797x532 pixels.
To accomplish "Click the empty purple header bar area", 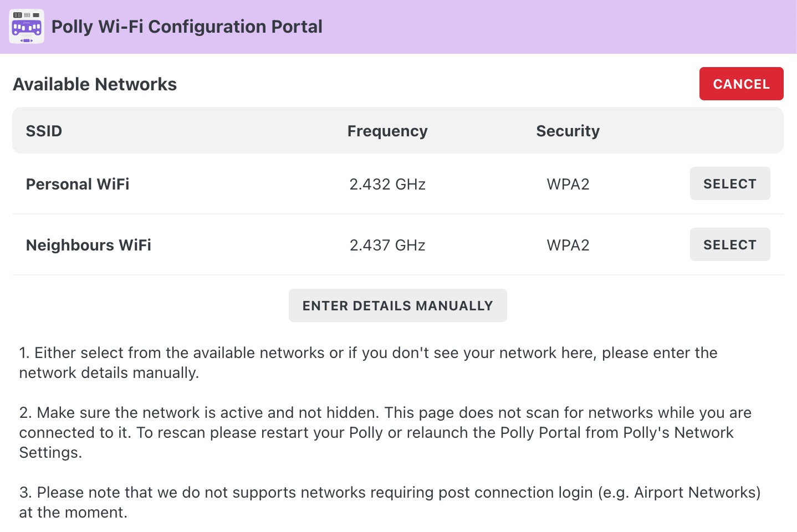I will pos(554,27).
